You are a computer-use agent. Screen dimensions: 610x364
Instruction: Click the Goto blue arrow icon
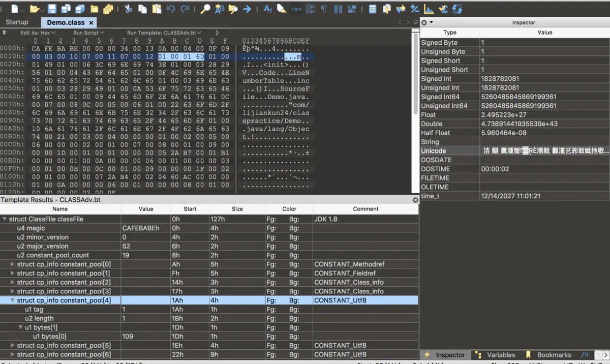tap(247, 9)
